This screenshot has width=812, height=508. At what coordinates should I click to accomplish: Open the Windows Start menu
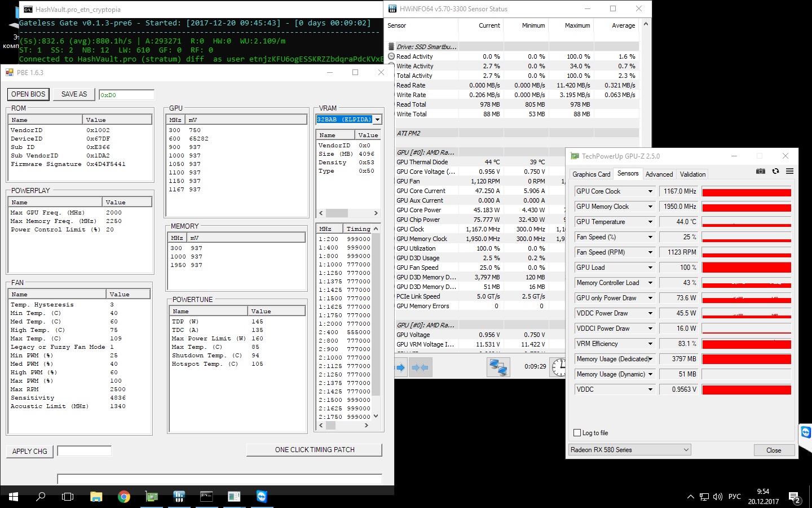14,497
